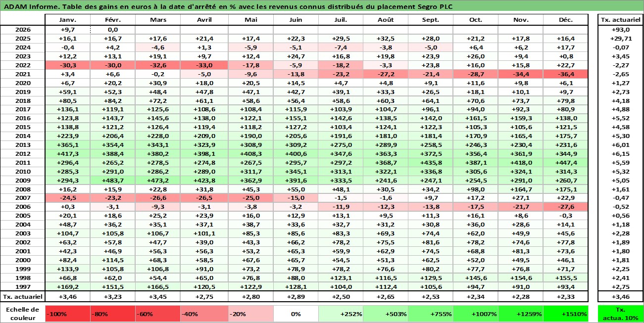Click the 2025 Août cell '+32,5'
The width and height of the screenshot is (644, 323).
(x=385, y=39)
